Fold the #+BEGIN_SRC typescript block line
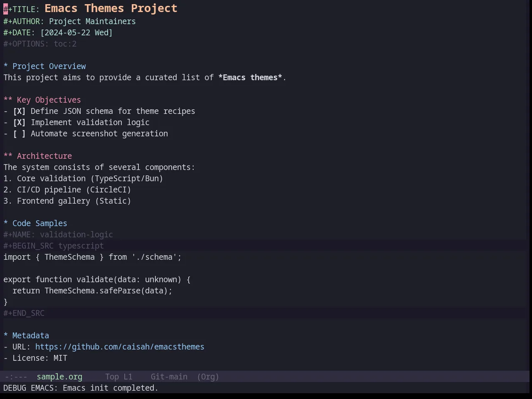Viewport: 532px width, 399px height. click(x=54, y=246)
